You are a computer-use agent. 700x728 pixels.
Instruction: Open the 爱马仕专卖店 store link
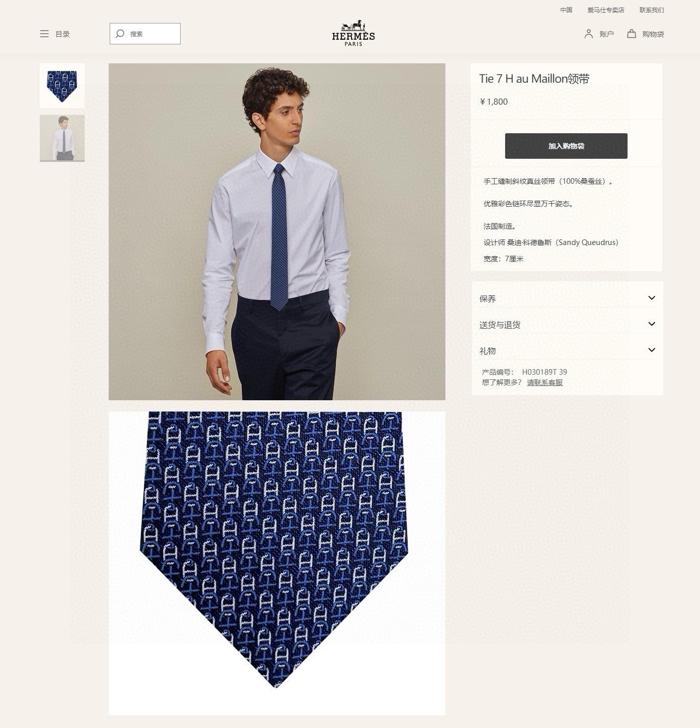(606, 10)
